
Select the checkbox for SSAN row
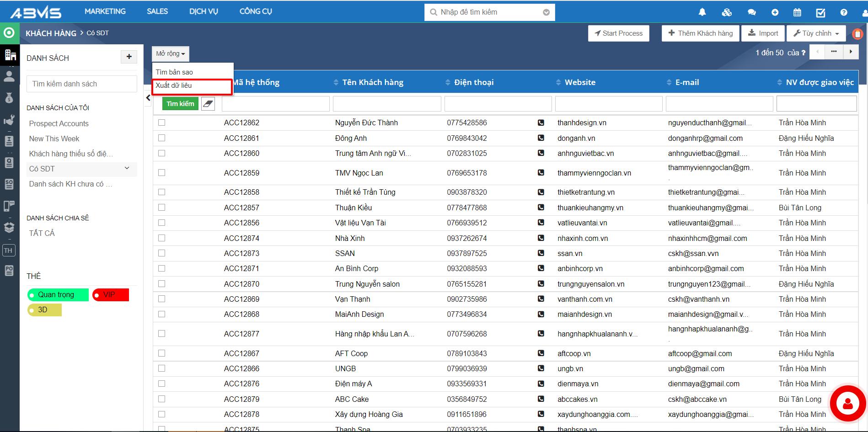tap(161, 253)
